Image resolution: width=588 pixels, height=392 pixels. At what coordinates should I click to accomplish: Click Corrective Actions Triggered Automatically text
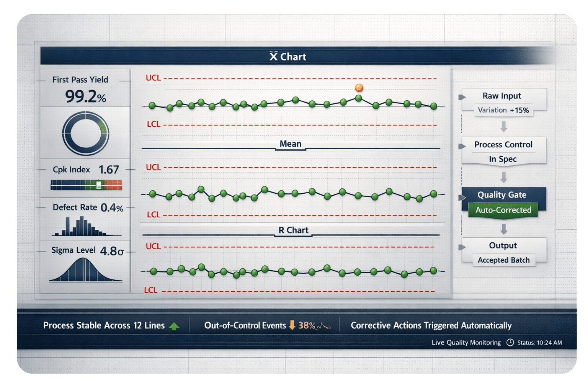431,325
